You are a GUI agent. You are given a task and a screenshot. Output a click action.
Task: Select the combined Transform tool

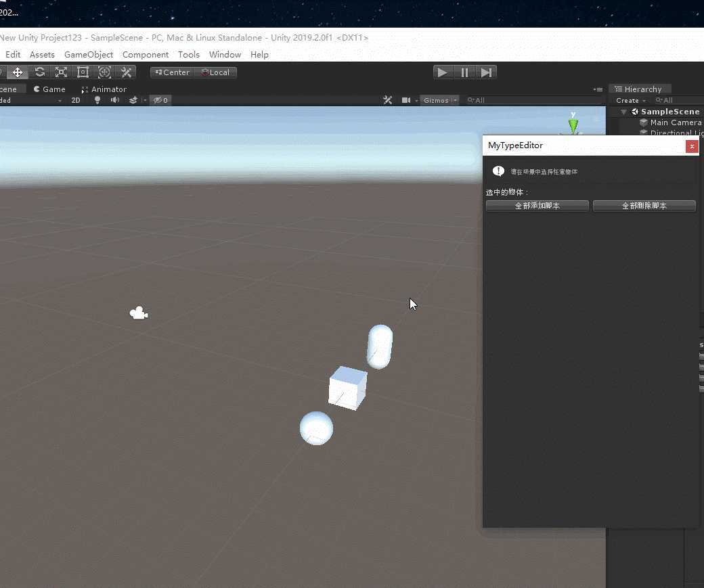click(x=104, y=72)
